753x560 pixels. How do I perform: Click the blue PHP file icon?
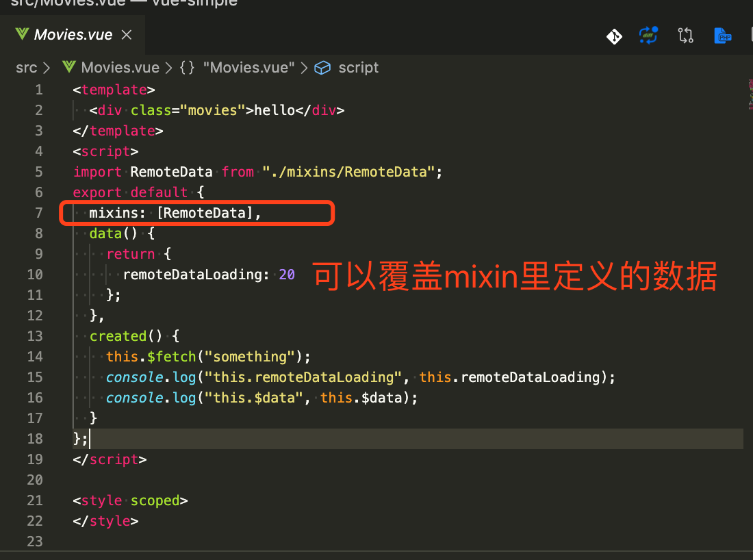click(722, 36)
